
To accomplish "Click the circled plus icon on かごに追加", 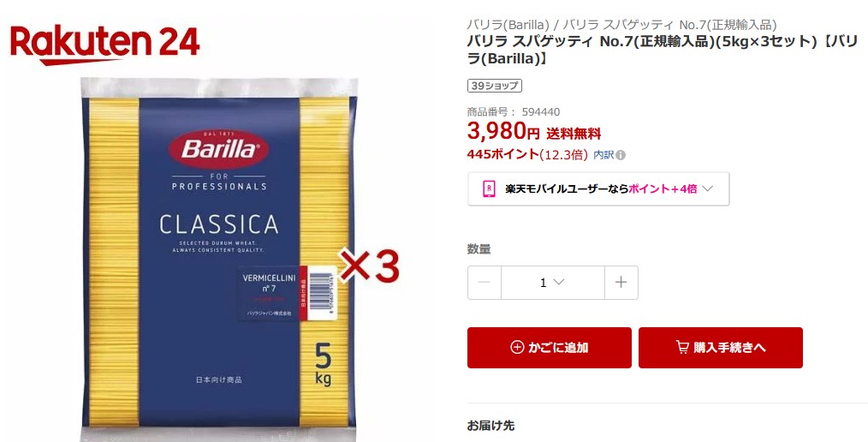I will point(517,347).
